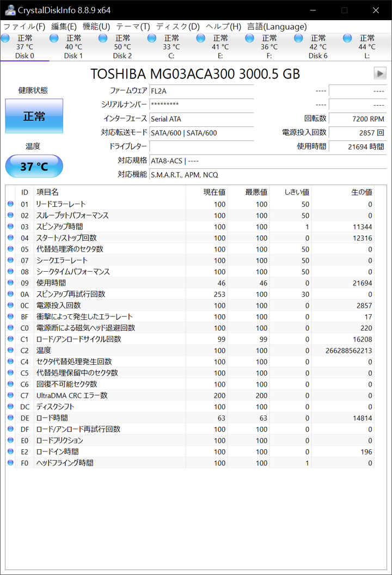
Task: Click the masked シリアルナンバー field
Action: point(201,105)
